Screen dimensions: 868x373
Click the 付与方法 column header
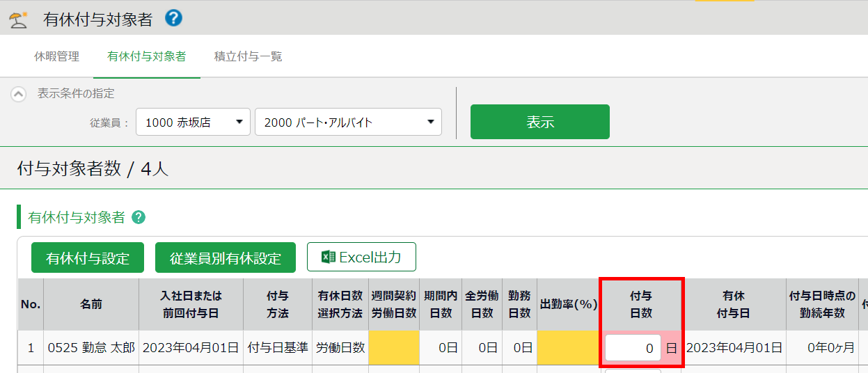pyautogui.click(x=277, y=305)
